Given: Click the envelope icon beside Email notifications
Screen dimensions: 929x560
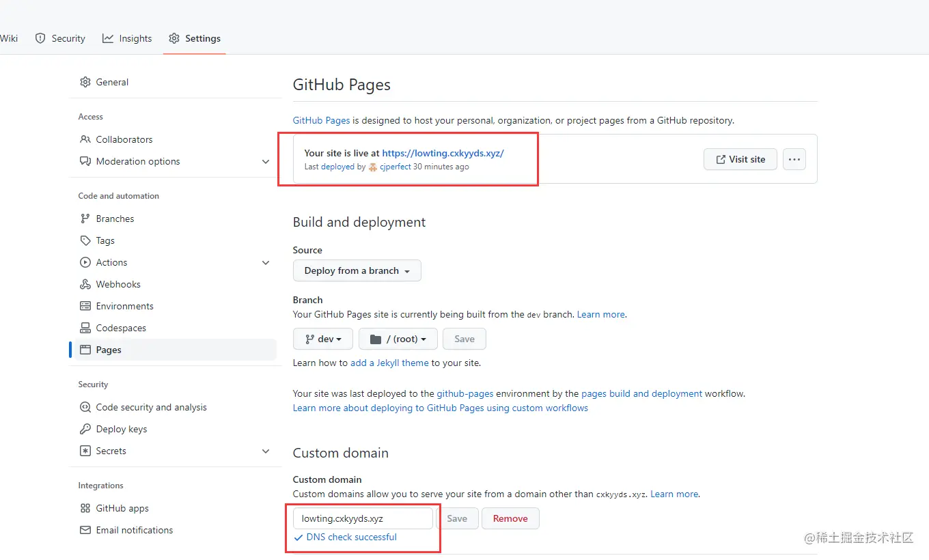Looking at the screenshot, I should click(85, 530).
